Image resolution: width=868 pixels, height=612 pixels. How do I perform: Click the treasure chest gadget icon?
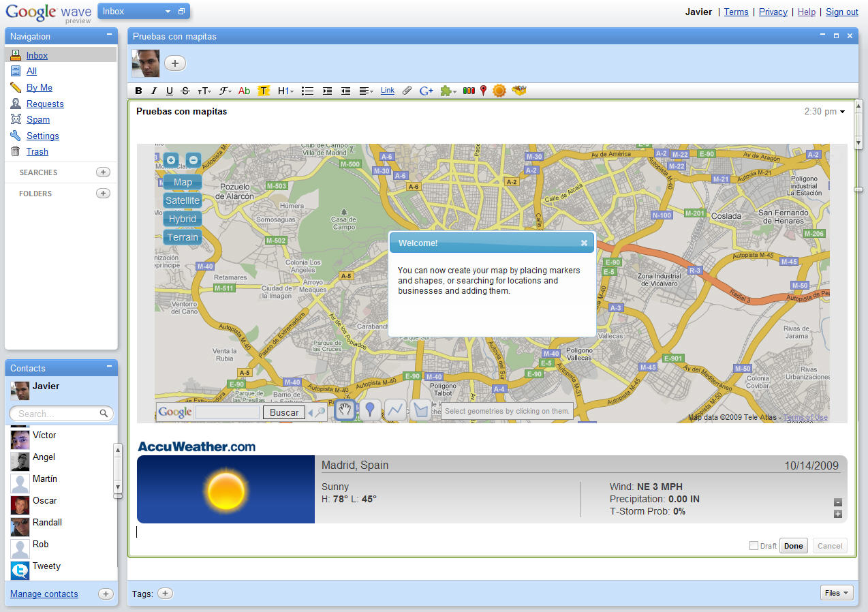tap(519, 91)
